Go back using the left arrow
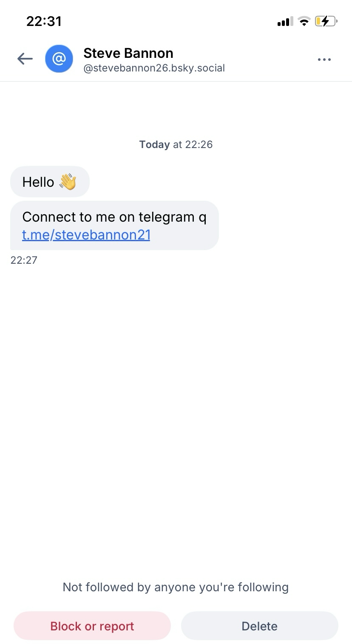Image resolution: width=352 pixels, height=644 pixels. coord(25,59)
